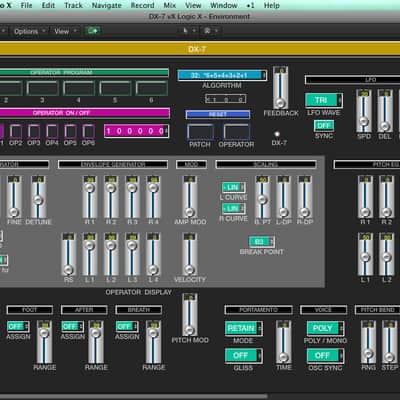This screenshot has height=400, width=400.
Task: Select Operator Program button 4
Action: tap(79, 88)
